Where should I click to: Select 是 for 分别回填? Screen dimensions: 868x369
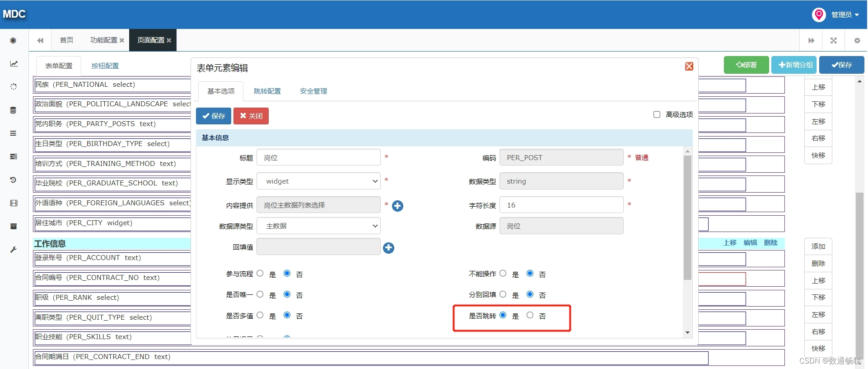[503, 294]
